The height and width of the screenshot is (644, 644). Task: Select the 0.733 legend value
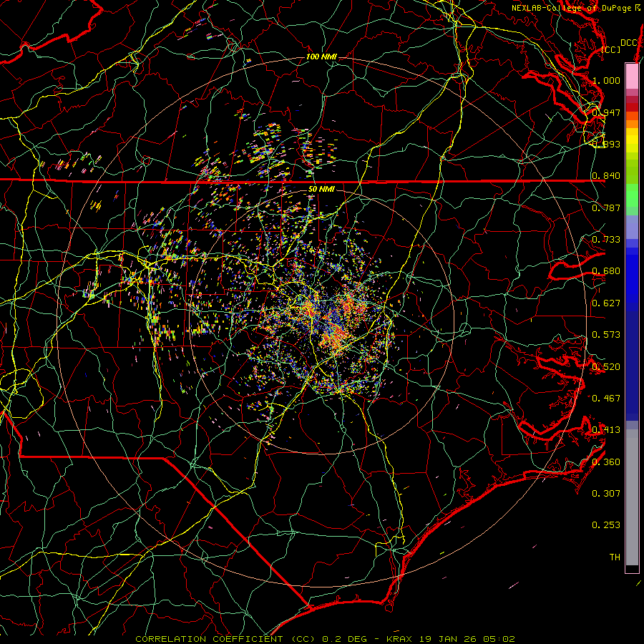pyautogui.click(x=606, y=240)
